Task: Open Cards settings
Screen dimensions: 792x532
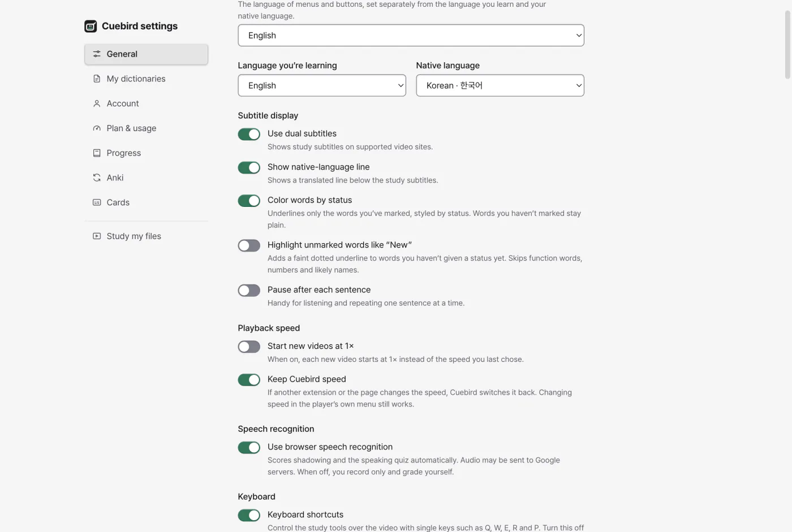Action: click(x=146, y=202)
